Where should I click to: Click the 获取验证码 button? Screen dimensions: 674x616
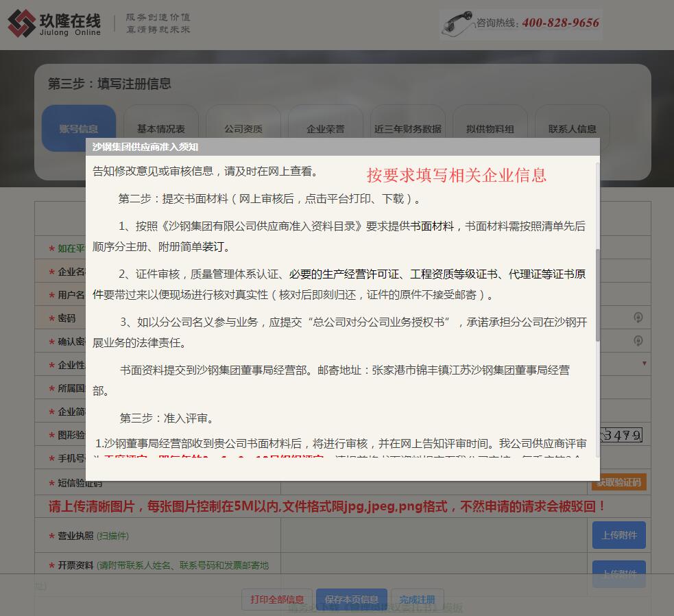[618, 482]
